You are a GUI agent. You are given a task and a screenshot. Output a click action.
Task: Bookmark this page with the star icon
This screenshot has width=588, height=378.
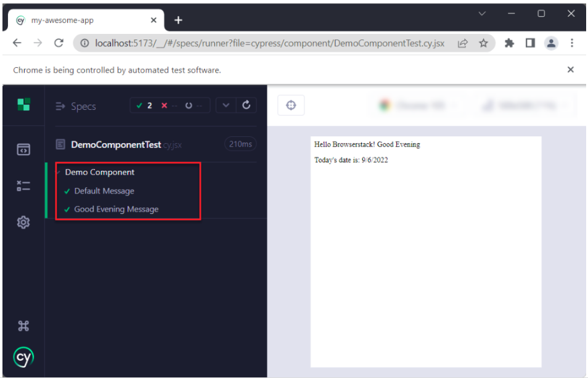coord(483,43)
